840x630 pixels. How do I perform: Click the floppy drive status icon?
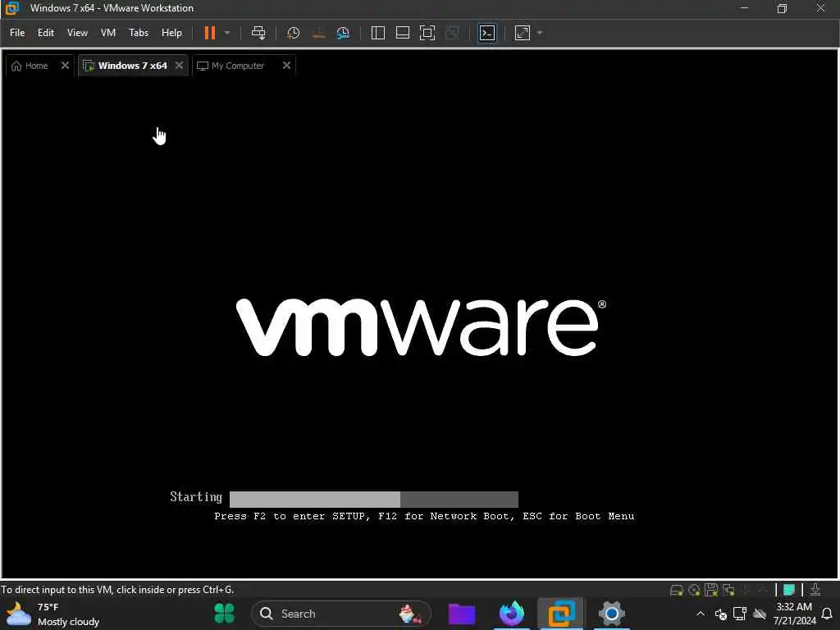[711, 590]
